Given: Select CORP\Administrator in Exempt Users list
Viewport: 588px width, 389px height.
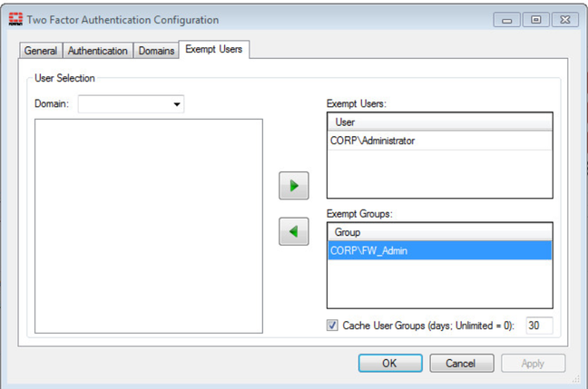Looking at the screenshot, I should pyautogui.click(x=372, y=141).
